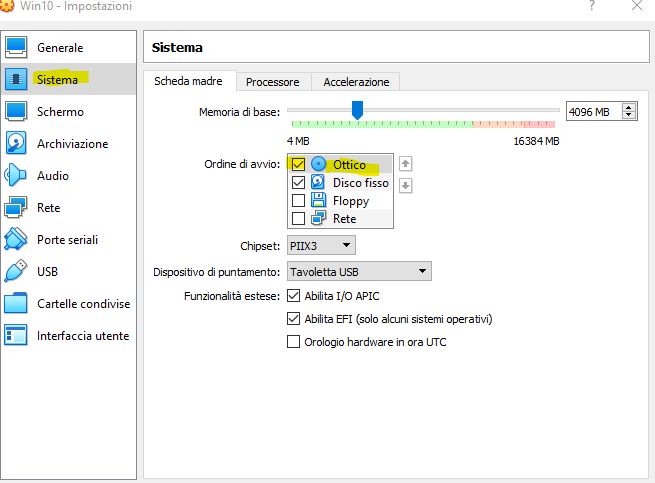655x483 pixels.
Task: Click the red zone of memory scale
Action: tap(539, 124)
